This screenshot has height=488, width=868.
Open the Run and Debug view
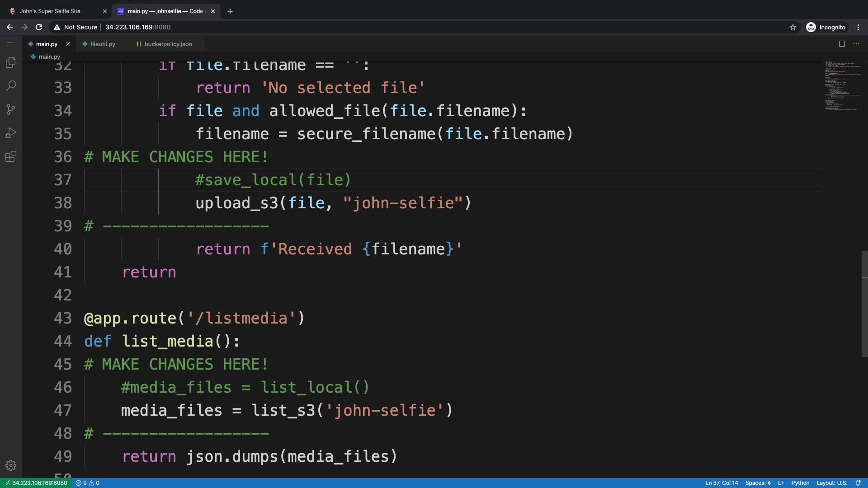pos(11,133)
